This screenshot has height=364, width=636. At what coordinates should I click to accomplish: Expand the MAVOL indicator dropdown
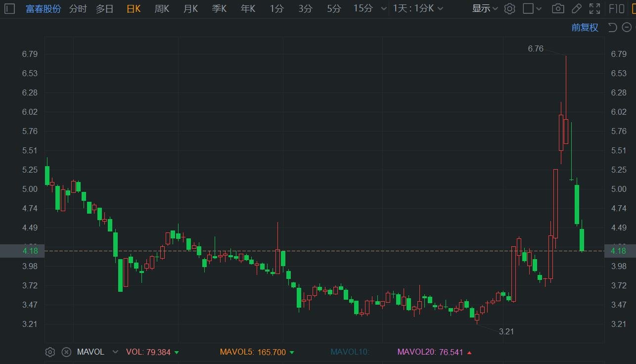tap(115, 352)
